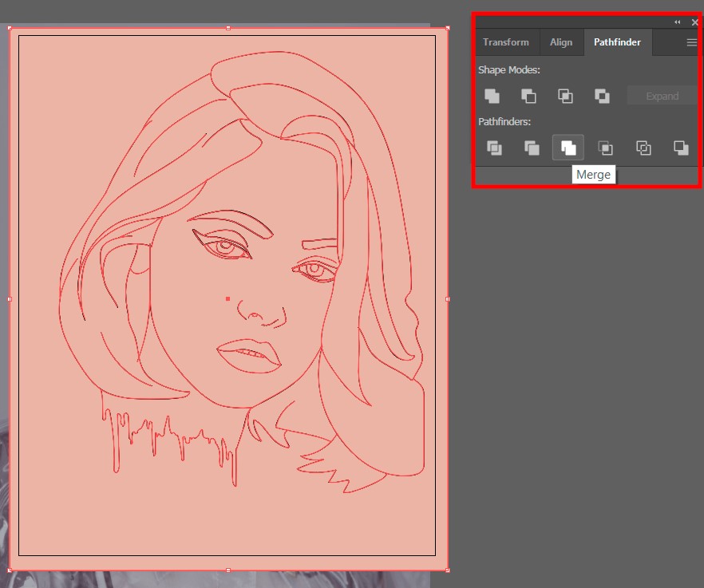Click the right-middle bounding box handle

[447, 299]
